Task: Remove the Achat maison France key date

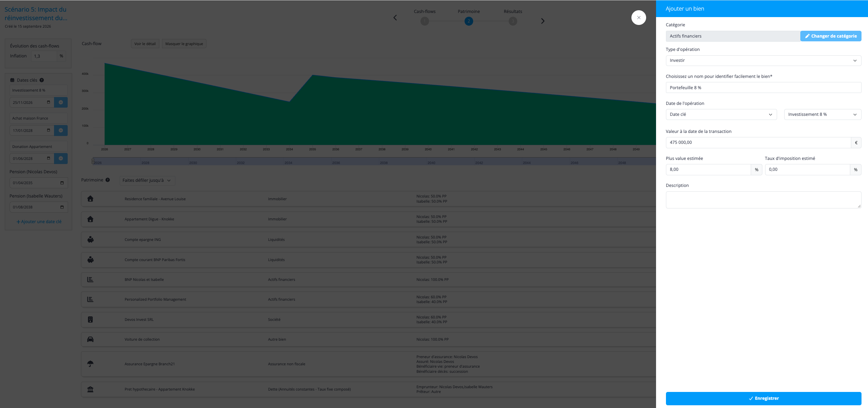Action: pyautogui.click(x=61, y=130)
